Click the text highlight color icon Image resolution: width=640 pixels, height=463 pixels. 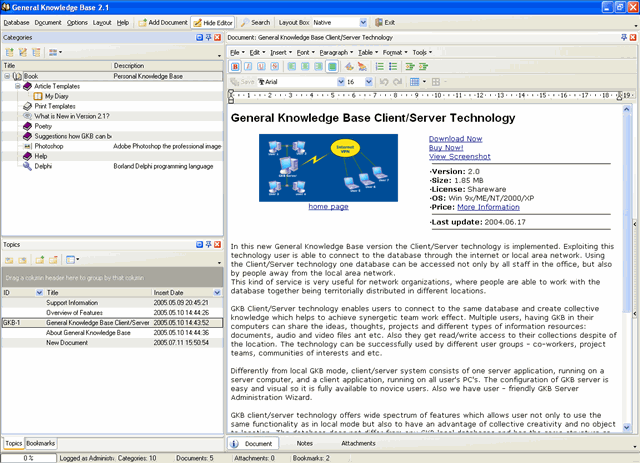click(362, 67)
